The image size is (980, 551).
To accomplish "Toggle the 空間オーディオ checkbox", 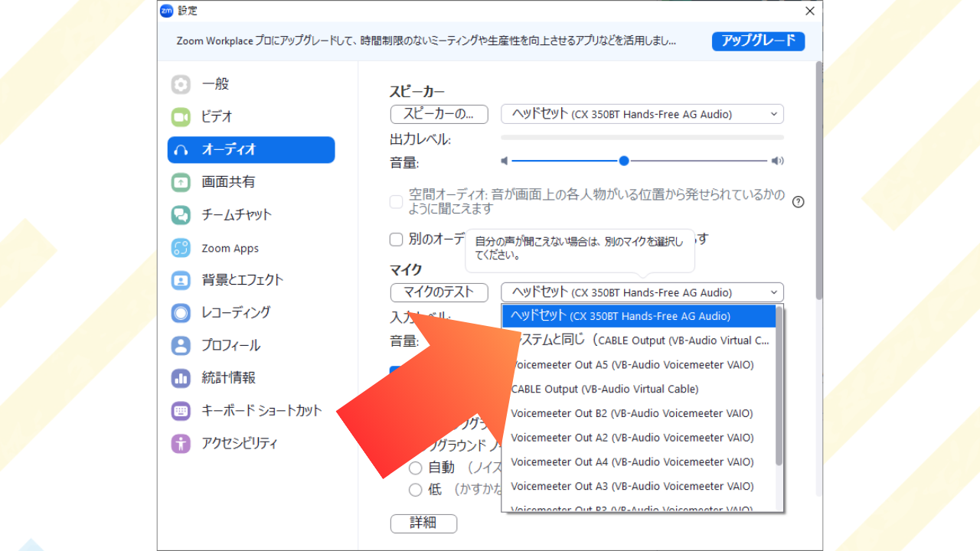I will click(396, 202).
